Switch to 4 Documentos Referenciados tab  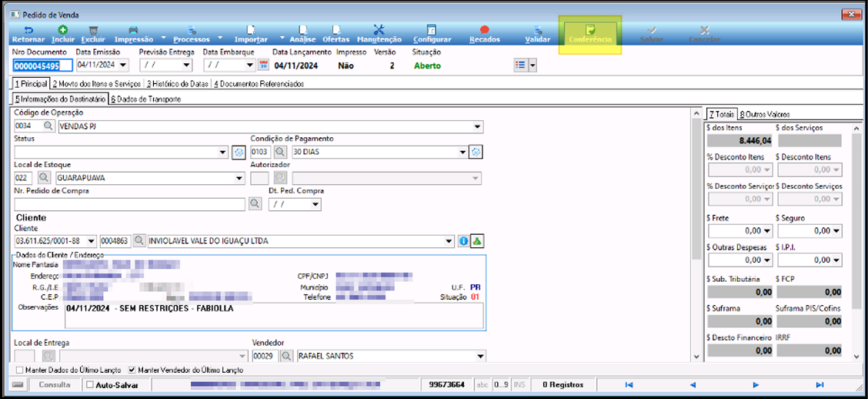[x=259, y=84]
